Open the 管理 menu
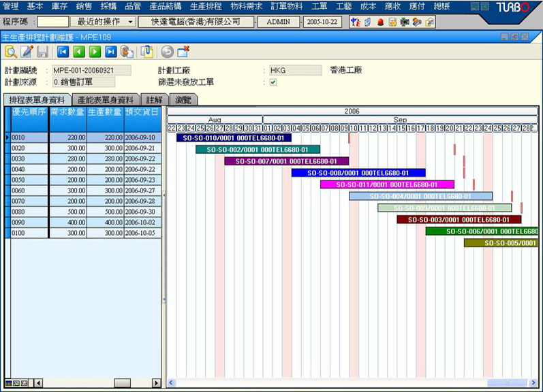Viewport: 543px width, 392px height. (x=11, y=6)
